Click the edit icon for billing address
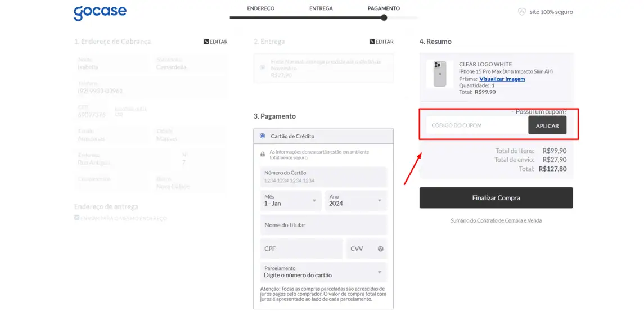The width and height of the screenshot is (644, 311). tap(206, 42)
